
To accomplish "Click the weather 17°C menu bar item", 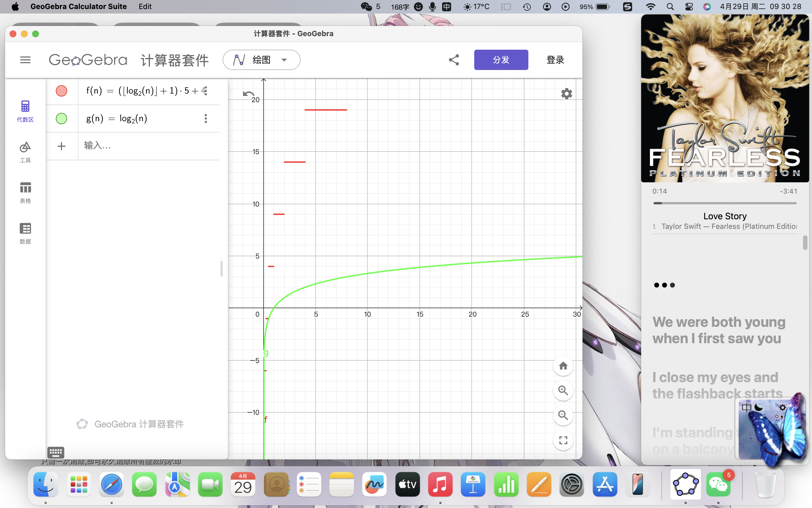I will coord(476,6).
